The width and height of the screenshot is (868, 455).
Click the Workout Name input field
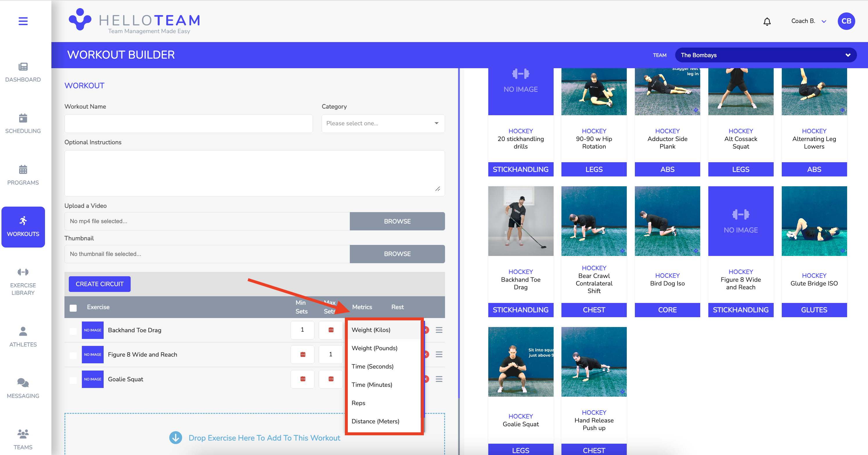(x=188, y=123)
